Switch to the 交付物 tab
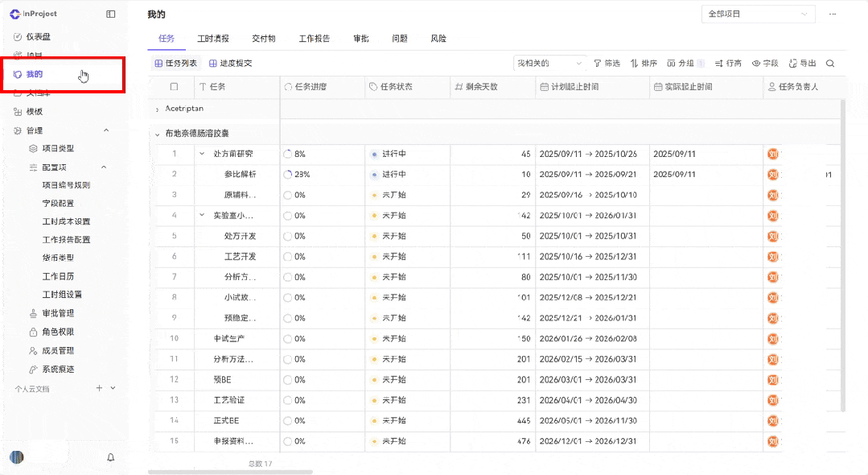Screen dimensions: 868x475 264,38
